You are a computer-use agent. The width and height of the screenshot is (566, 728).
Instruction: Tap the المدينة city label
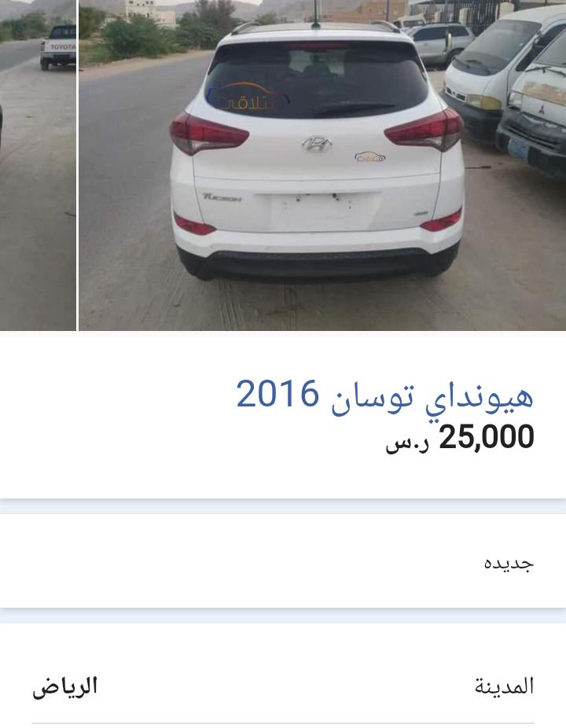pyautogui.click(x=504, y=686)
